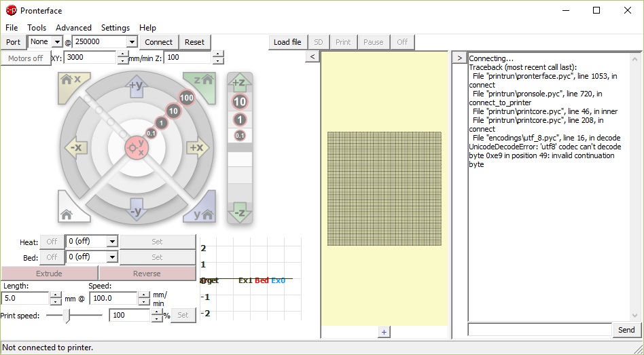Select the 100 mm XY jog marker

pyautogui.click(x=186, y=98)
